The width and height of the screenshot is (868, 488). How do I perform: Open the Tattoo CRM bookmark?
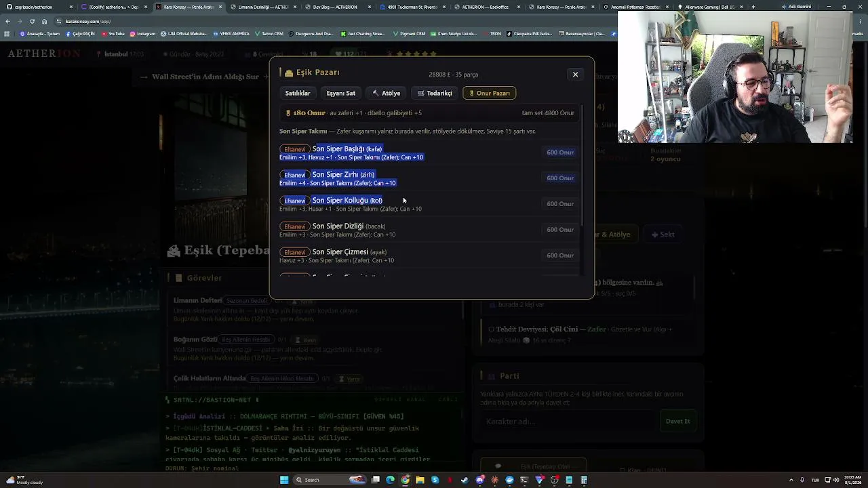click(x=269, y=33)
